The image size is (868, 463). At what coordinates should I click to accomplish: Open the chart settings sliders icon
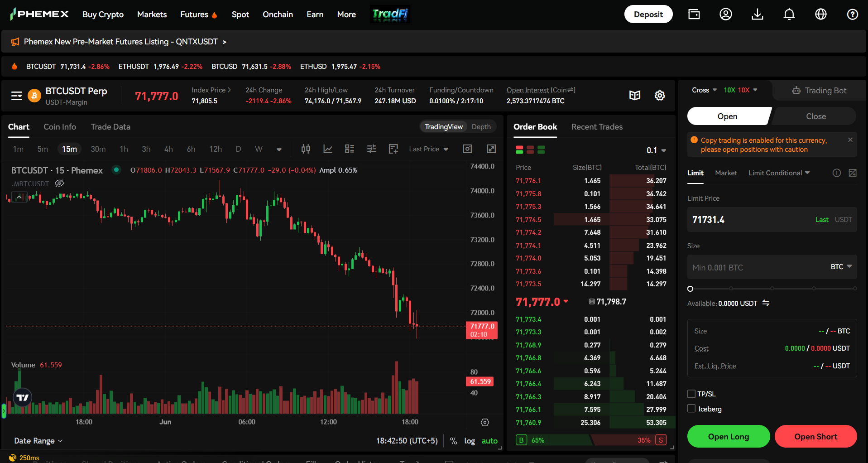[372, 149]
